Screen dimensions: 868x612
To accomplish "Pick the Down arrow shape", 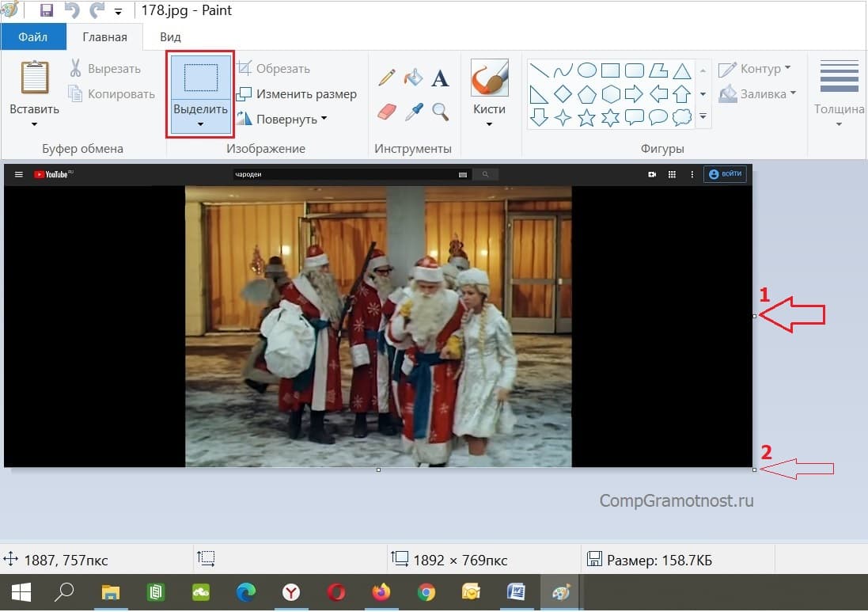I will click(x=539, y=117).
